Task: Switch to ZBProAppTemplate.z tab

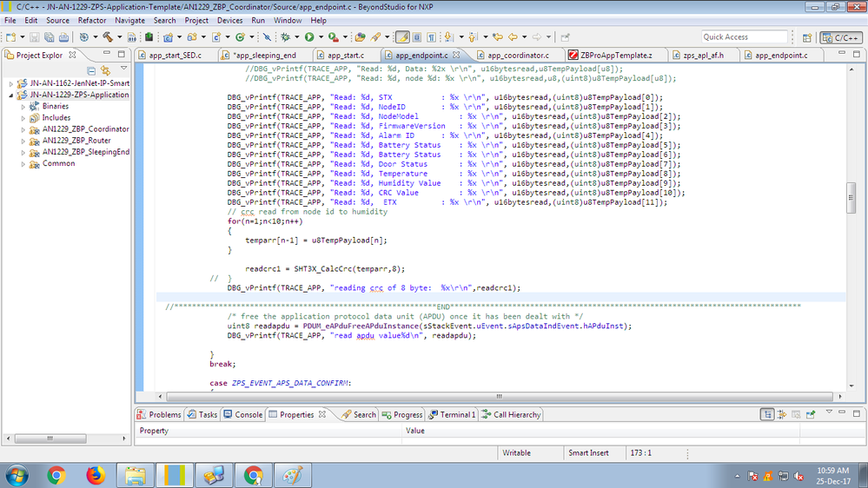Action: 616,56
